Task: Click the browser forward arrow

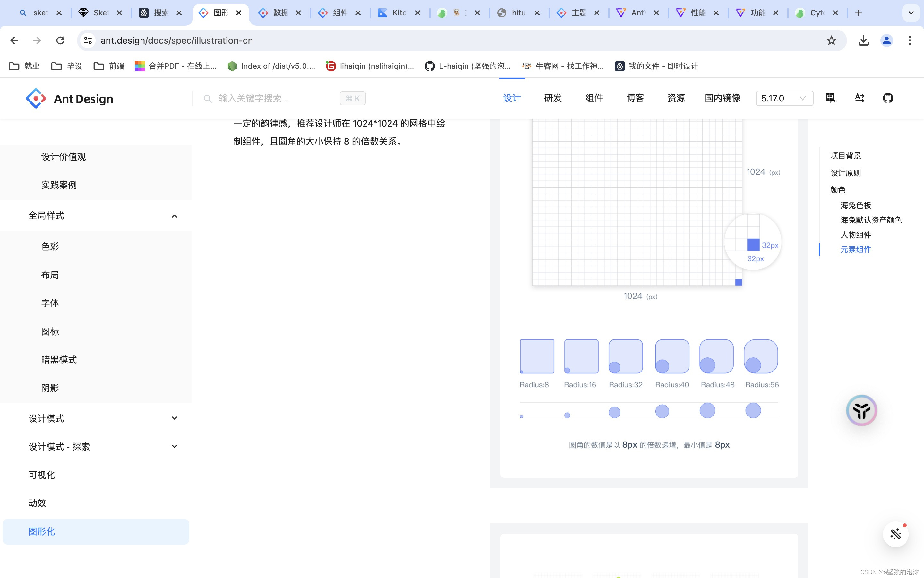Action: pos(37,40)
